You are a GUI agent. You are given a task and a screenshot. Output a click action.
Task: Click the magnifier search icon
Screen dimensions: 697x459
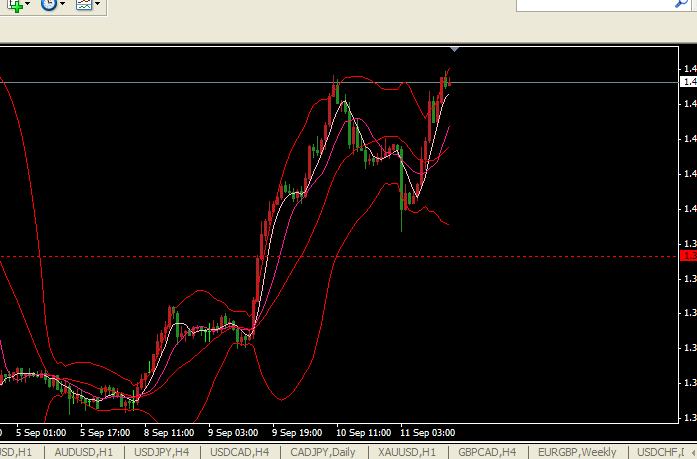[681, 4]
